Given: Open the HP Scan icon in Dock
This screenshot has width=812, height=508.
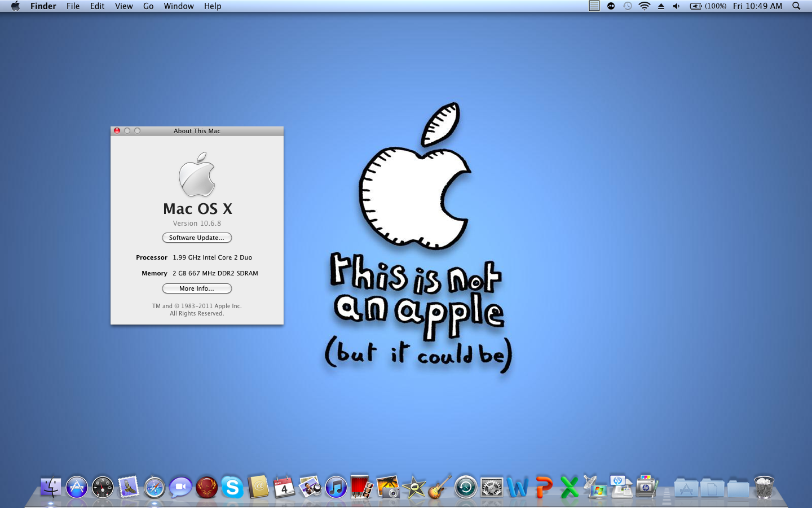Looking at the screenshot, I should click(621, 487).
